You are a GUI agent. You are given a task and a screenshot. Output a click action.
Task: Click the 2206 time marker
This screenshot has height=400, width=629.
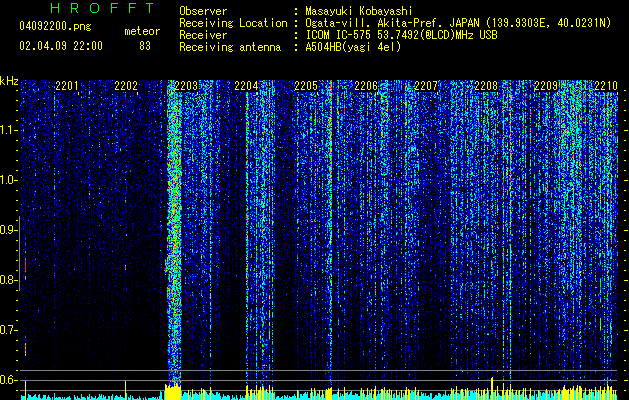pyautogui.click(x=366, y=86)
